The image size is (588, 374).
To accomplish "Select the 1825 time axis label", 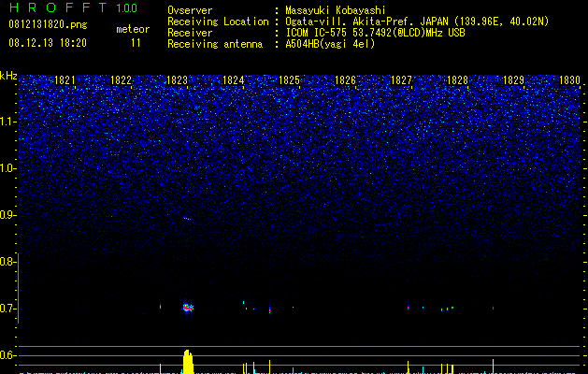I will pyautogui.click(x=289, y=80).
